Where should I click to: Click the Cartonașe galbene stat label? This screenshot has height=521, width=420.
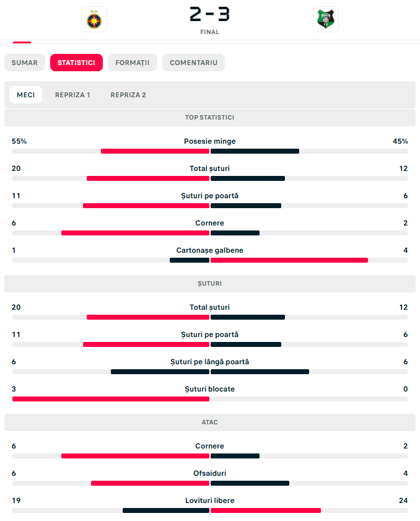click(209, 250)
